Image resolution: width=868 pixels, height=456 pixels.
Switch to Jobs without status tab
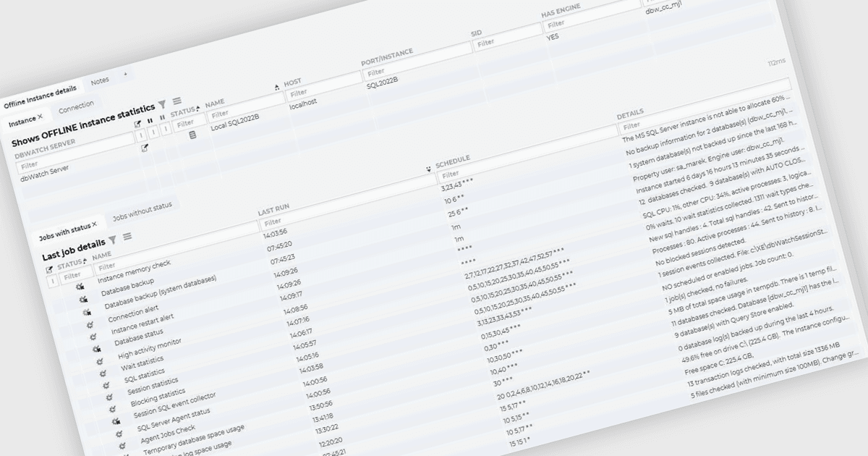point(142,211)
